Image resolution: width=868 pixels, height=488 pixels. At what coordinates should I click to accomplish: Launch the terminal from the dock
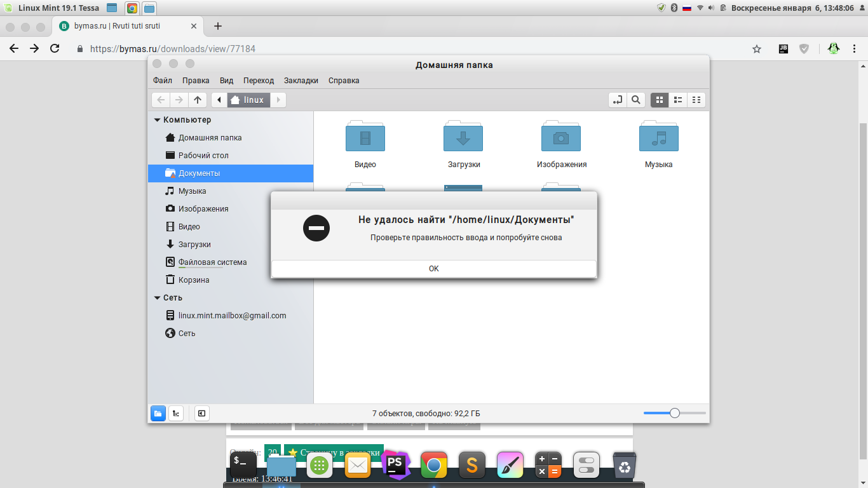(x=243, y=465)
